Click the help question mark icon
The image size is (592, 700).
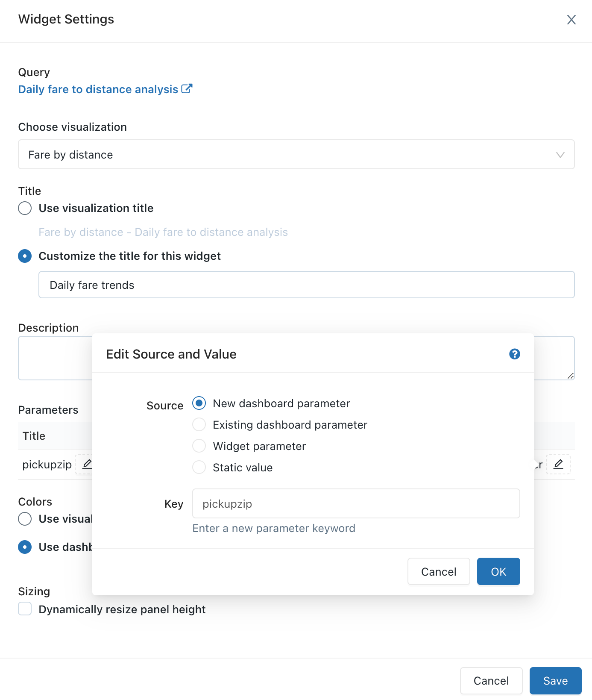pyautogui.click(x=514, y=354)
